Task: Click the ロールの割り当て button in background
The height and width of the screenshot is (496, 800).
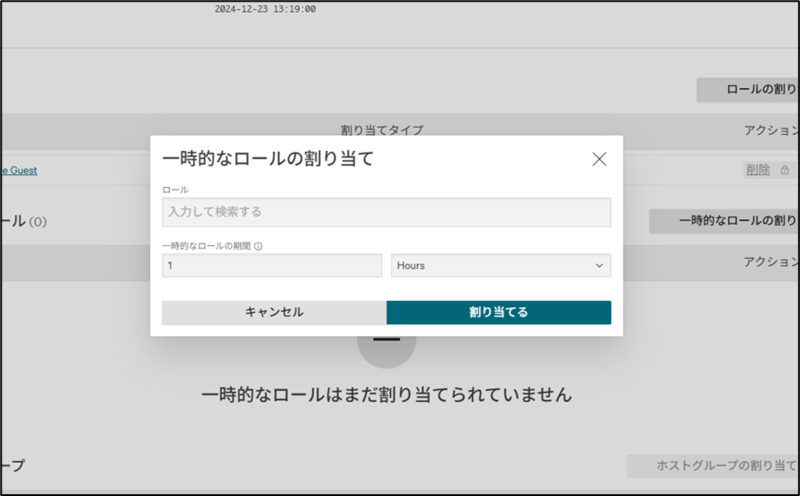Action: pos(747,89)
